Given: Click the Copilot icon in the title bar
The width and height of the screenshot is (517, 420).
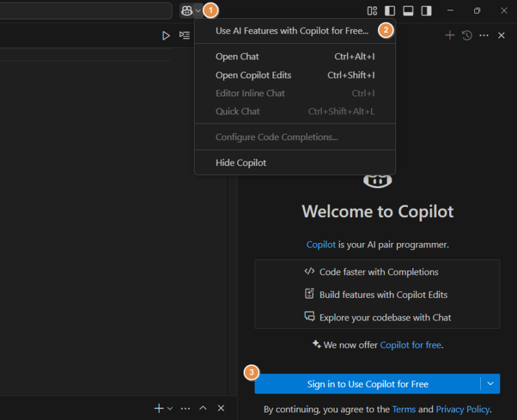Looking at the screenshot, I should [185, 10].
